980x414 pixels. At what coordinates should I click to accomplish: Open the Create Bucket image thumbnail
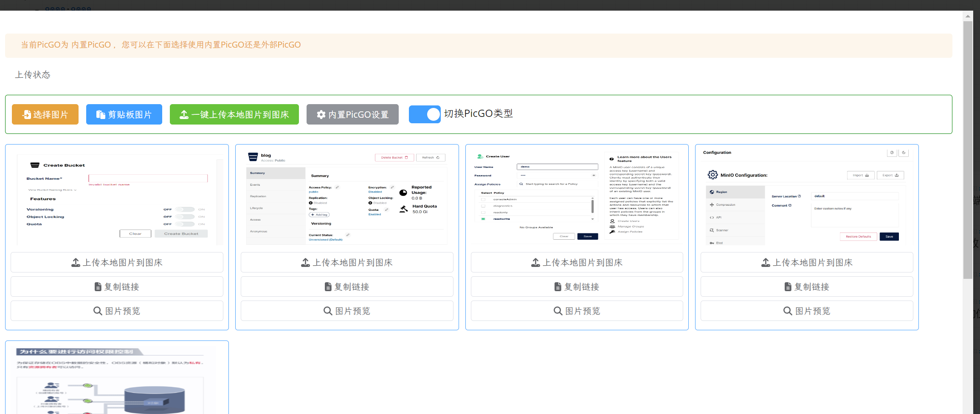[117, 198]
